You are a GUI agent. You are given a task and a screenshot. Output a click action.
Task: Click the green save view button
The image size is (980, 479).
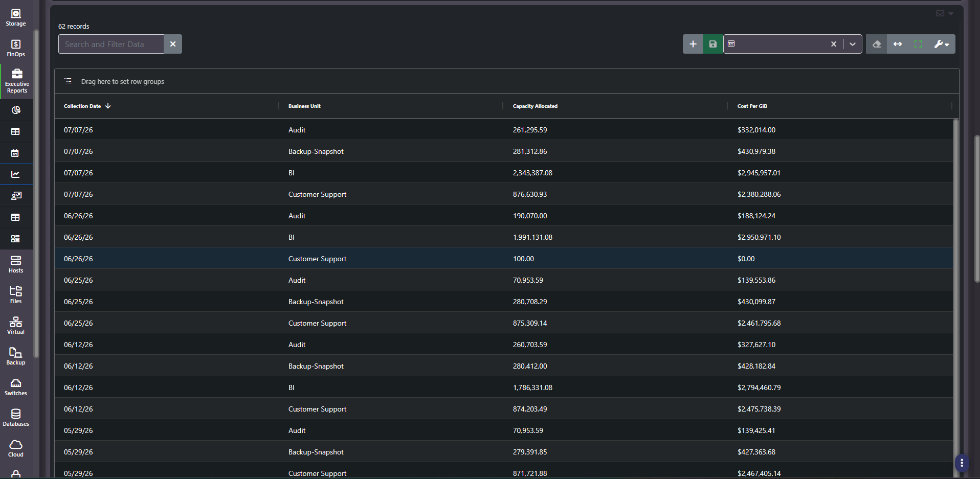pyautogui.click(x=713, y=44)
